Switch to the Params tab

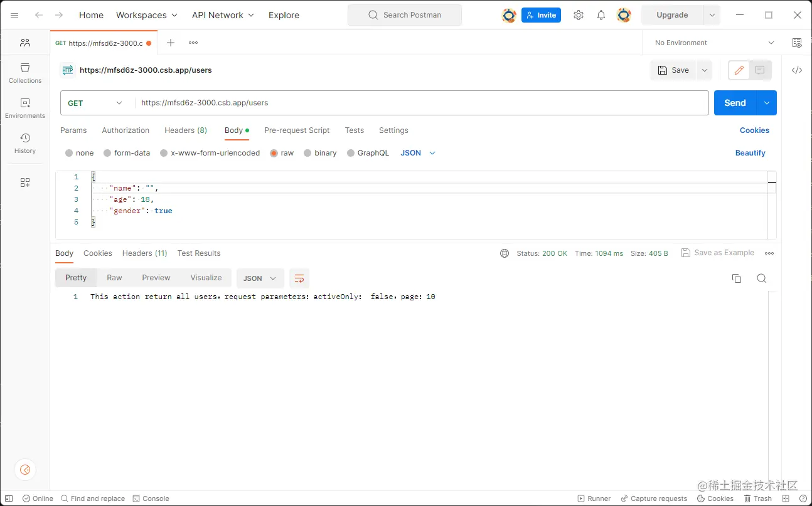pos(73,130)
